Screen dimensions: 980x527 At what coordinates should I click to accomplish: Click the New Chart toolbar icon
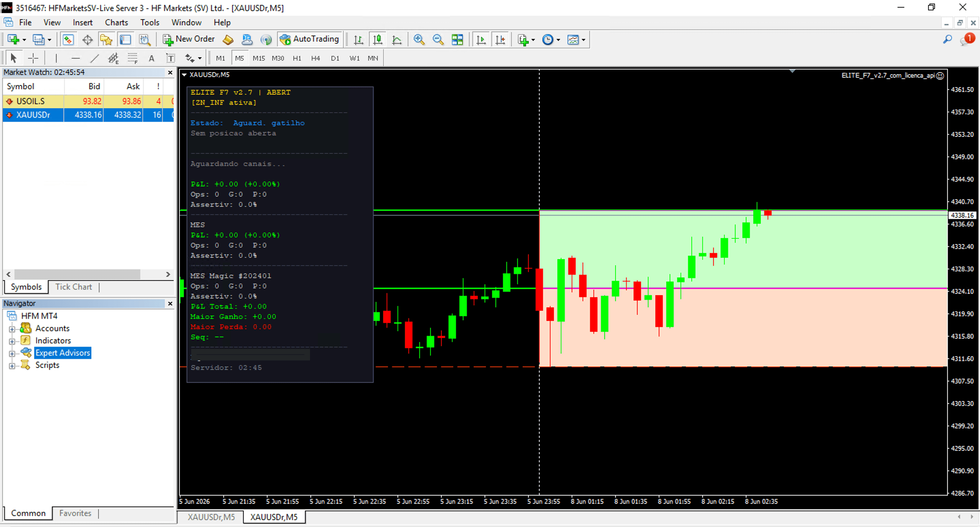click(13, 39)
